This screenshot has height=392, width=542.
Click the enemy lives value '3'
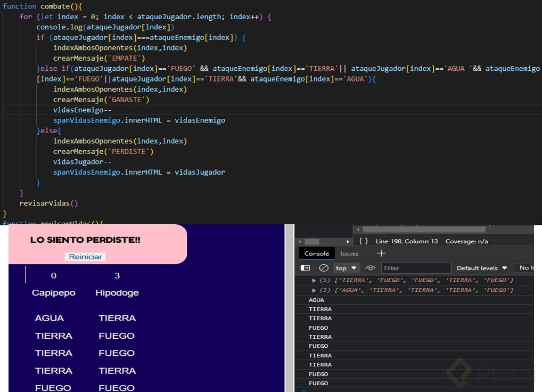(117, 276)
